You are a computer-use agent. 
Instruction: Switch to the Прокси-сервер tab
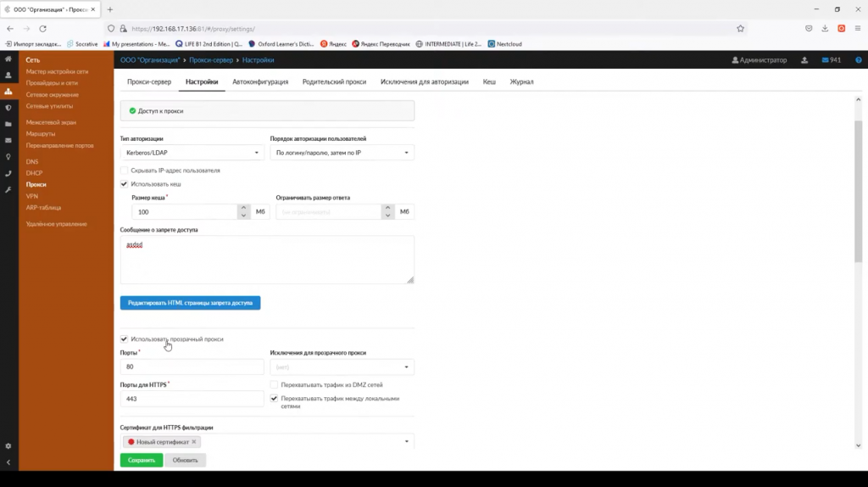[149, 81]
